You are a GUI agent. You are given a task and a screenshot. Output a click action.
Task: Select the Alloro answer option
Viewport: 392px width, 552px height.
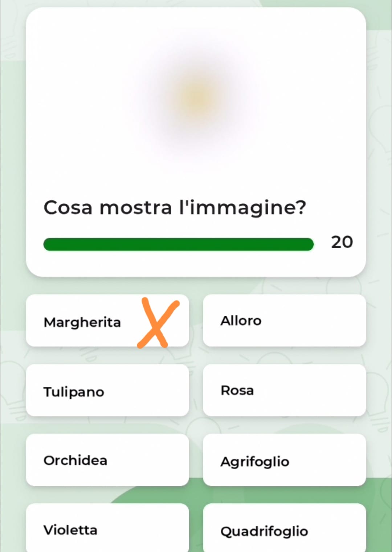[x=241, y=321]
